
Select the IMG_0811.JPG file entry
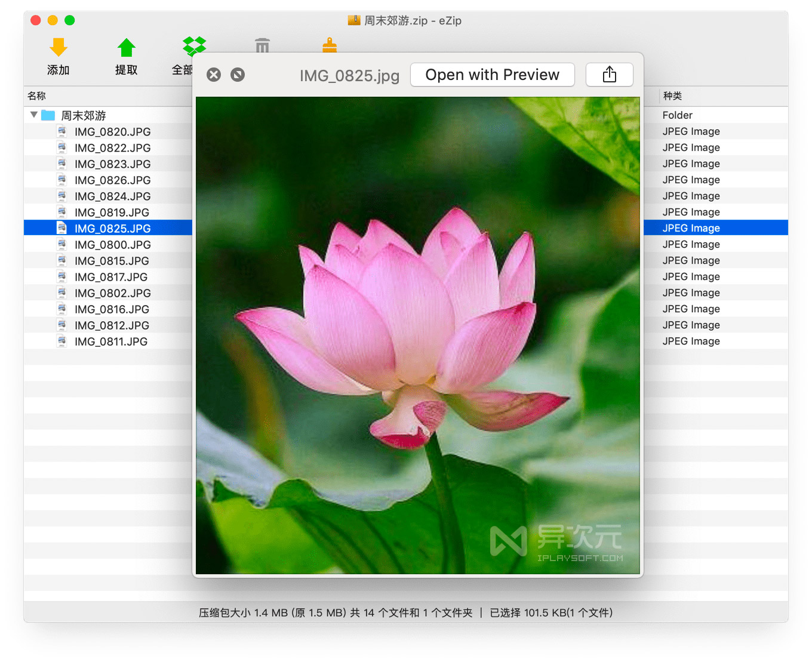110,341
